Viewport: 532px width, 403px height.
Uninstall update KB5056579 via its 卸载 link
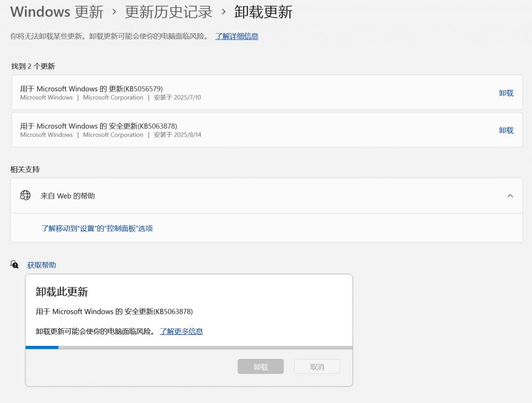point(506,93)
